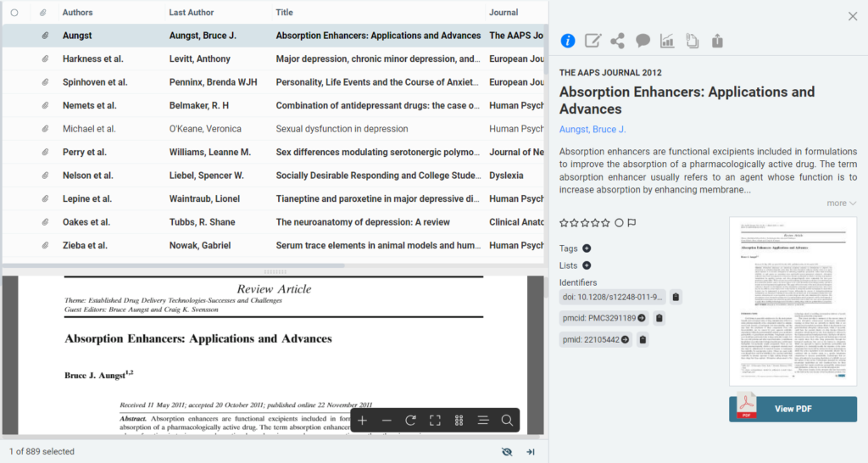Click title 'Sexual dysfunction in depression'
This screenshot has width=868, height=463.
[342, 129]
